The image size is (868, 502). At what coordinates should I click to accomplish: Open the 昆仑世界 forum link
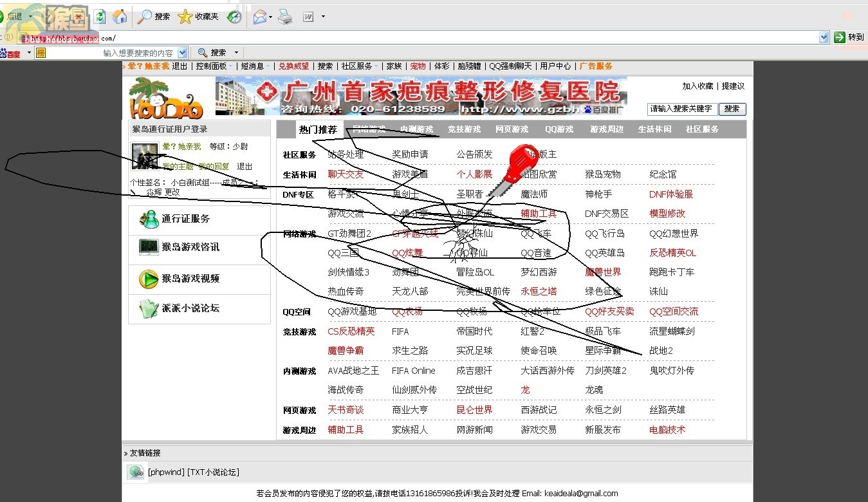tap(474, 410)
